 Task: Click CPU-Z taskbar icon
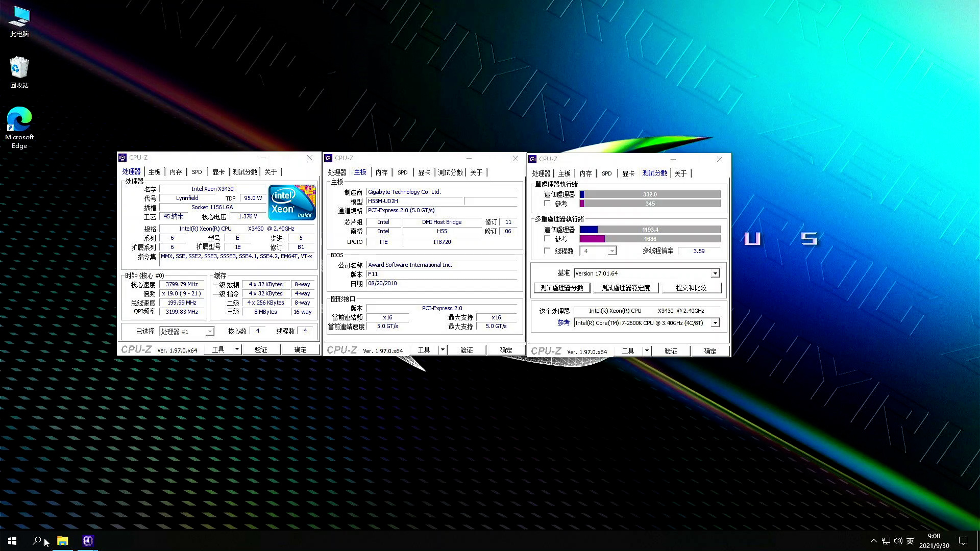pyautogui.click(x=88, y=541)
